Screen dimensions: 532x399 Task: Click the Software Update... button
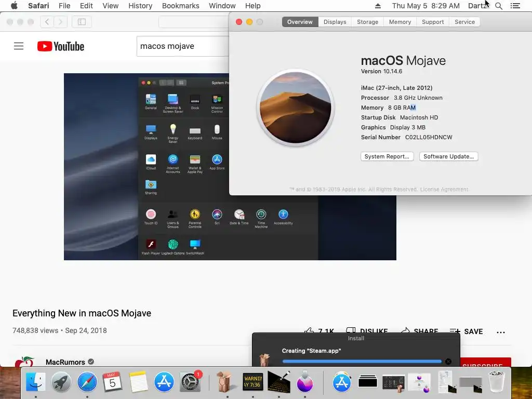point(448,156)
